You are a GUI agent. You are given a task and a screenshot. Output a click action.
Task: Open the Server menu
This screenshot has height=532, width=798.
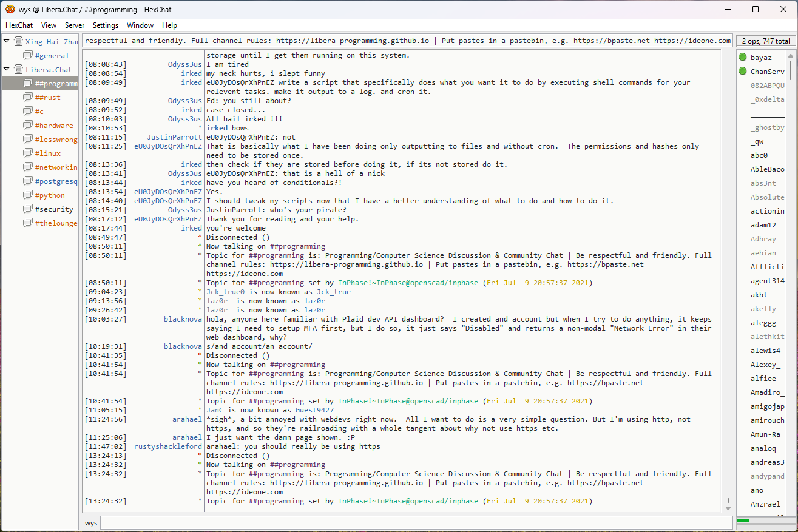(75, 25)
